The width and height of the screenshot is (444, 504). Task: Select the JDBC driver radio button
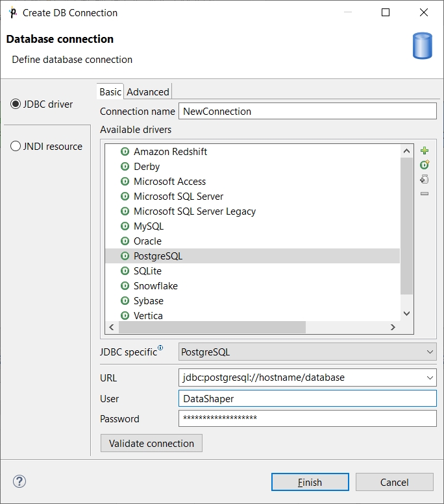click(x=16, y=104)
